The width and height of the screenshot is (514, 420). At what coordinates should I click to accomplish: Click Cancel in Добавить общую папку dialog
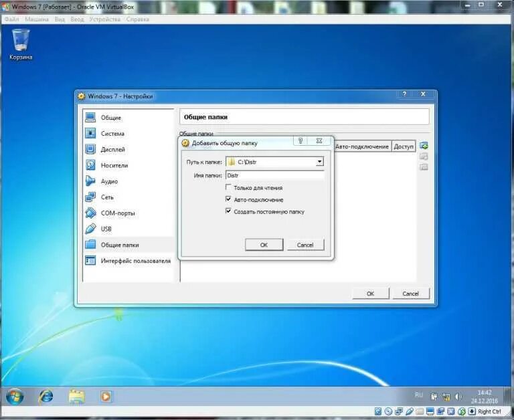[305, 245]
